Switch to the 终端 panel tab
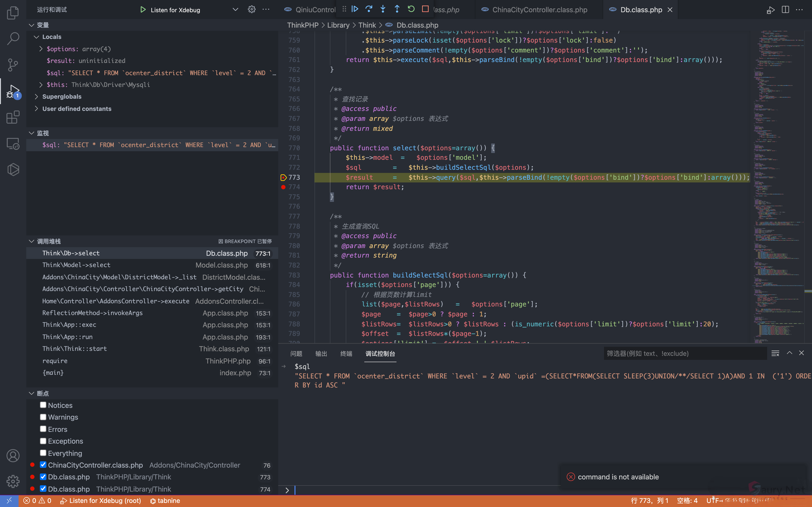This screenshot has width=812, height=507. tap(346, 353)
